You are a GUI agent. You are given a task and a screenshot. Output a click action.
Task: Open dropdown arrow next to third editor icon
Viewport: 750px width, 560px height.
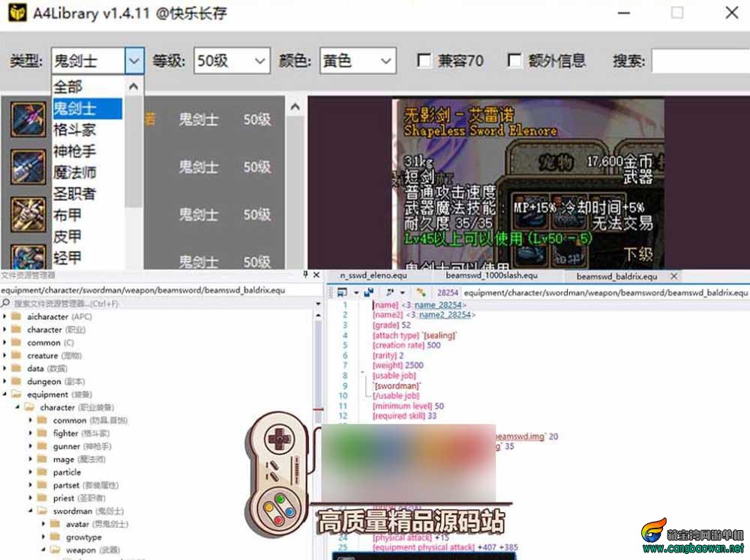click(x=402, y=292)
